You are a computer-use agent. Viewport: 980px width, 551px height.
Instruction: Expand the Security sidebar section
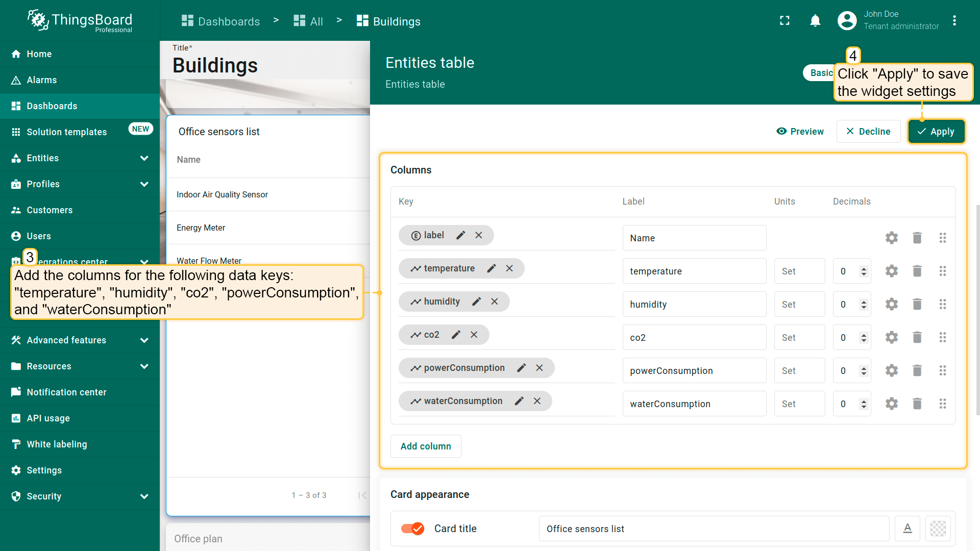coord(144,496)
